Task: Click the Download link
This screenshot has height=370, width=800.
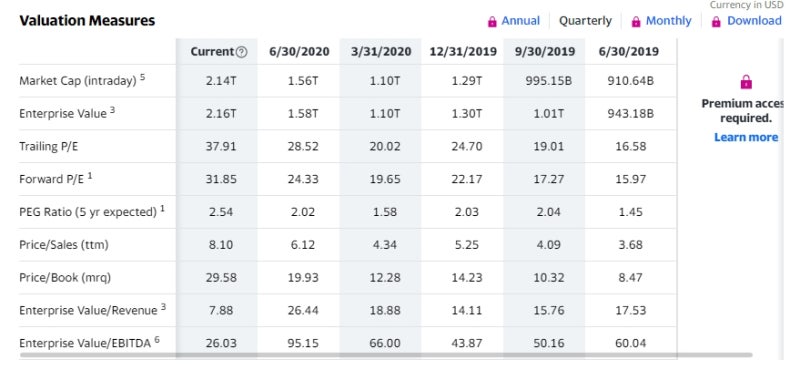Action: 754,21
